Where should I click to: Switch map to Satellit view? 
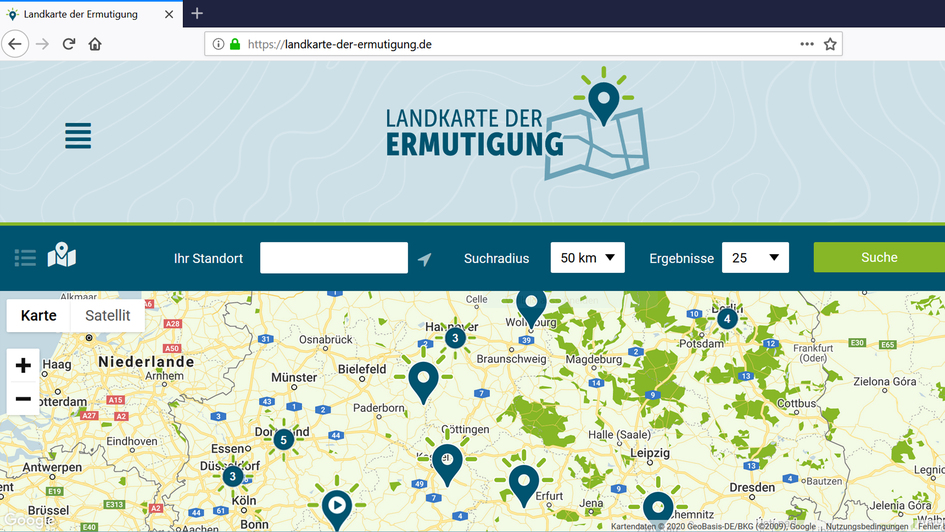[x=107, y=315]
